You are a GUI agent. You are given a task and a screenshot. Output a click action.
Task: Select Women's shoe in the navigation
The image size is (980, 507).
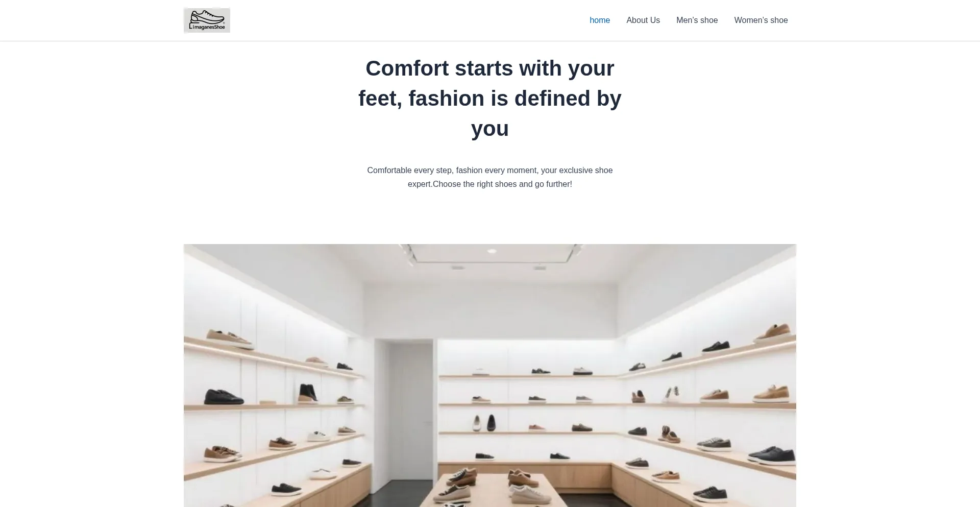[761, 20]
